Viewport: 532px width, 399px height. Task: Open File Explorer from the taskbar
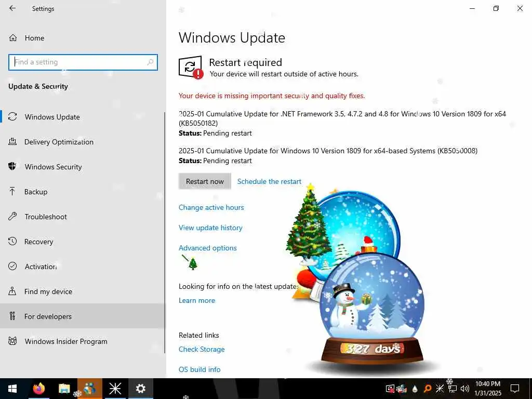[x=64, y=389]
